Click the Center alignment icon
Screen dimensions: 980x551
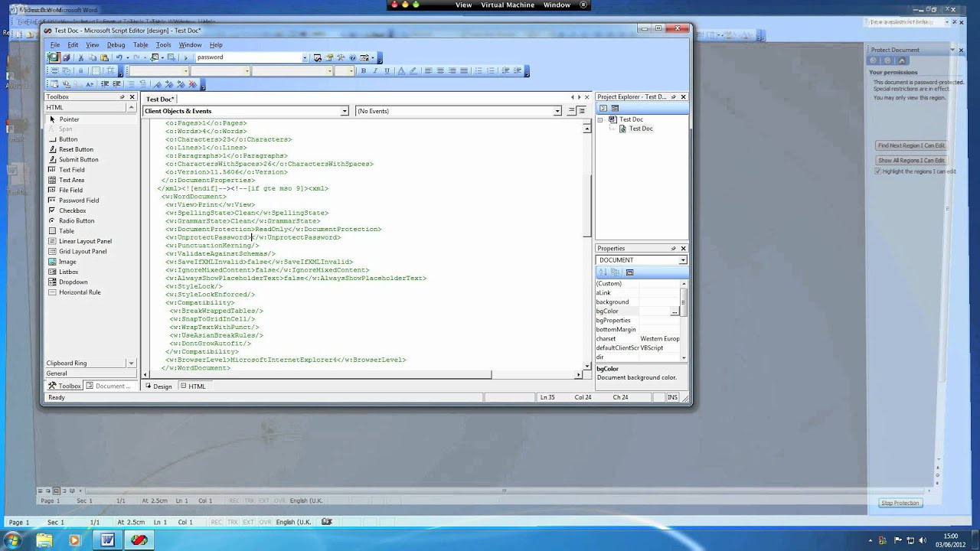coord(440,70)
